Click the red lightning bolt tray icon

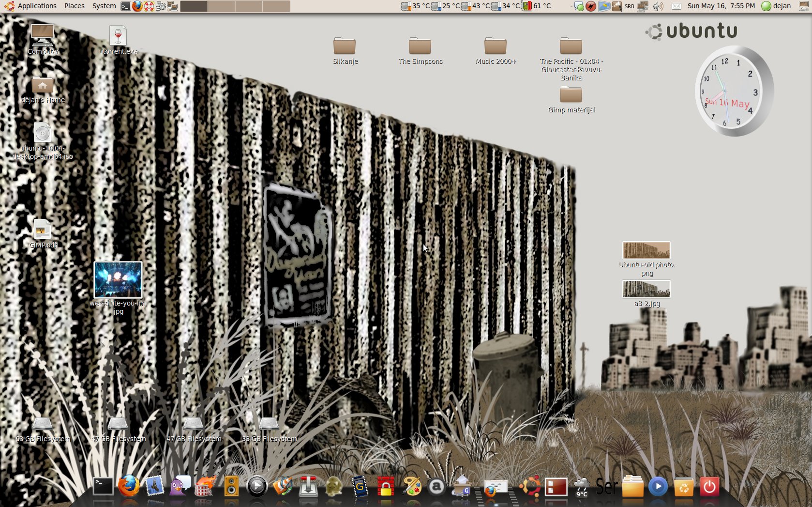[x=591, y=6]
